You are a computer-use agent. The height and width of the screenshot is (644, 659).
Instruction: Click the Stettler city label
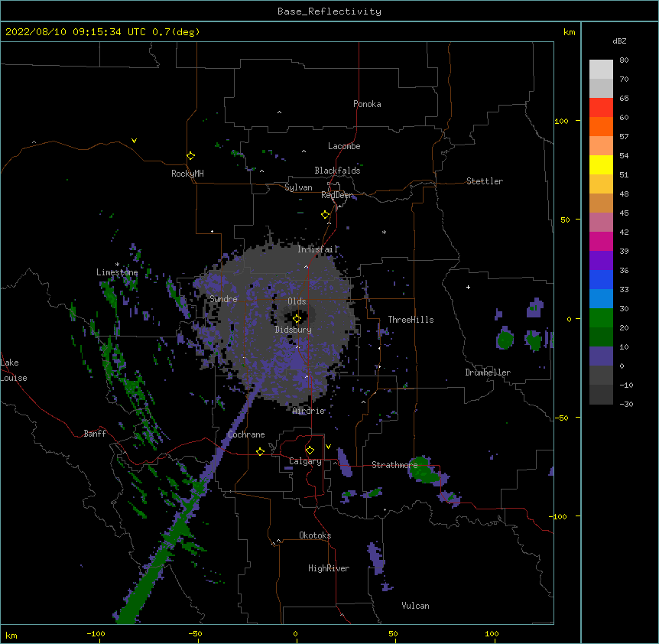(485, 181)
